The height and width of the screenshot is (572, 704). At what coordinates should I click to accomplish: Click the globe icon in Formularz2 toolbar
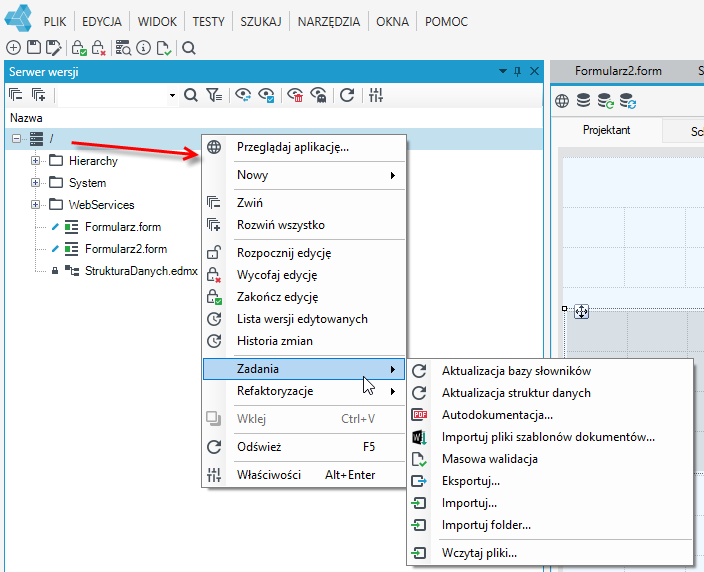(562, 101)
